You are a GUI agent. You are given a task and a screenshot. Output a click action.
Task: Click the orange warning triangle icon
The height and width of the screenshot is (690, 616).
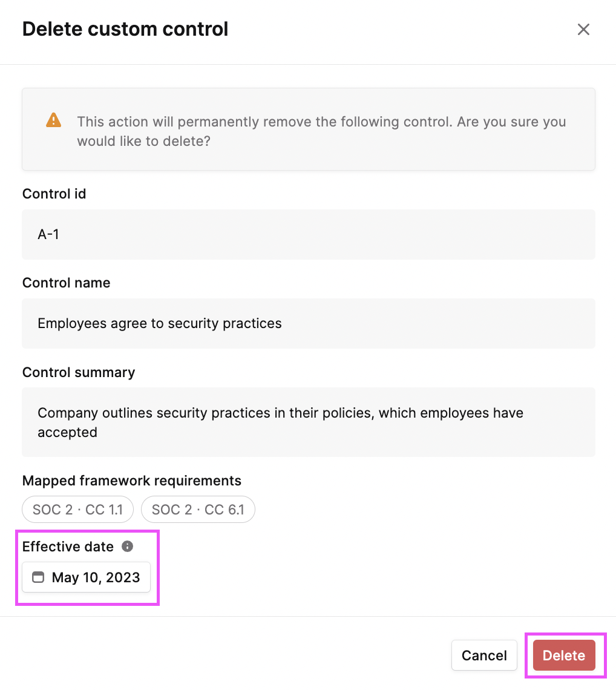click(54, 120)
